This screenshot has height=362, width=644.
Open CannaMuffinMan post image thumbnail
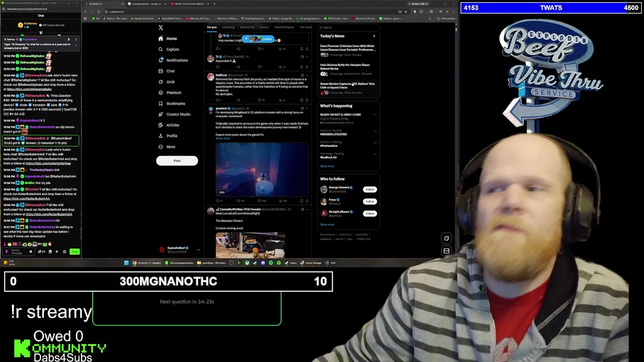[251, 245]
